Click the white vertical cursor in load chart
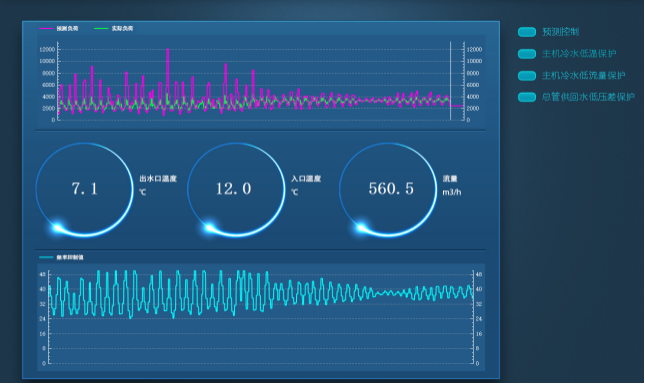Image resolution: width=645 pixels, height=384 pixels. coord(450,81)
